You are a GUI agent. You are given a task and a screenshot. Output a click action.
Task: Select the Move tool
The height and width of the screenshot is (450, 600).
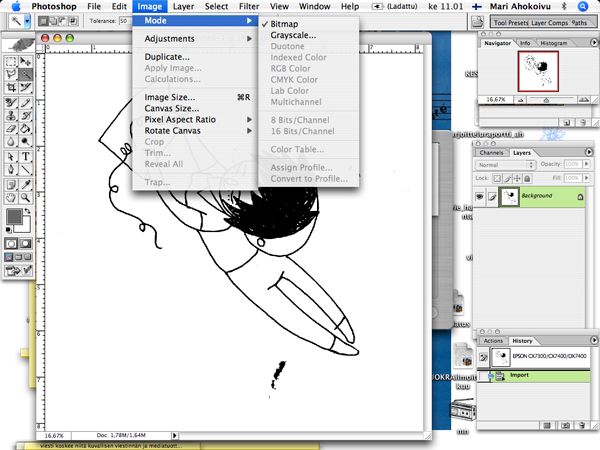[25, 62]
